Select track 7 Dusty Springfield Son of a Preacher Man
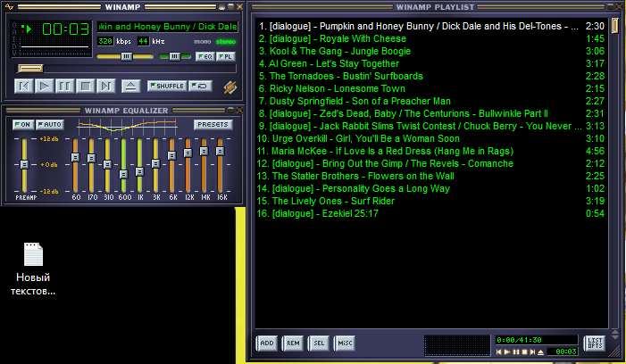 (x=431, y=102)
